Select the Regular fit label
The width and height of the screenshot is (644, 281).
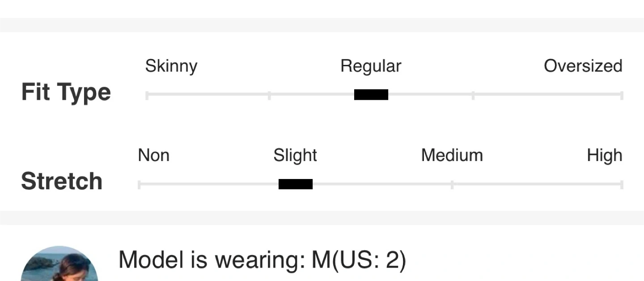pyautogui.click(x=371, y=66)
